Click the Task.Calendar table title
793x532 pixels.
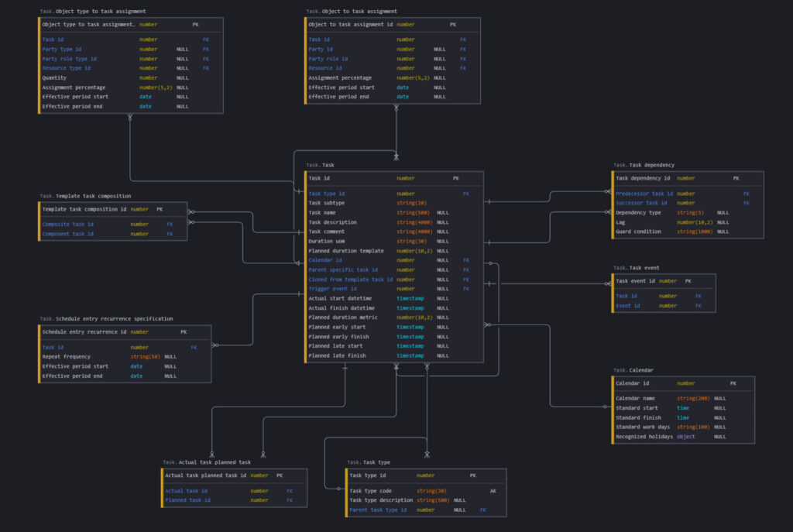(633, 370)
